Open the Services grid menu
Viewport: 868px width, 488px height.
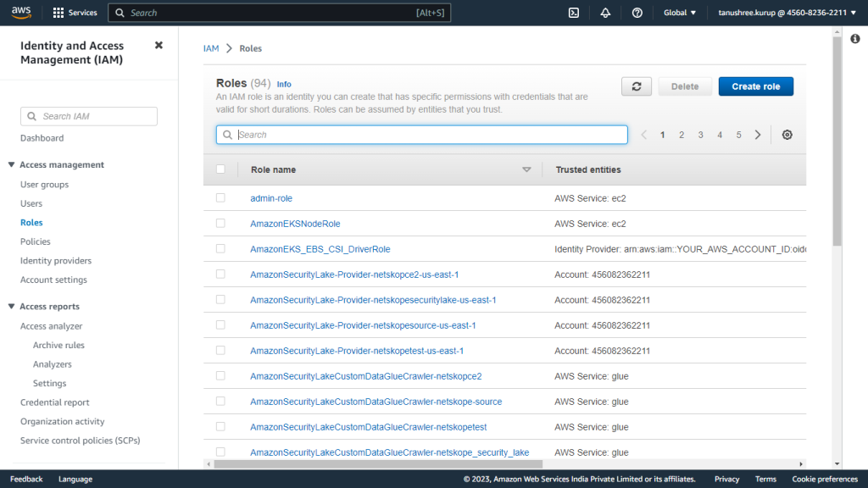75,13
